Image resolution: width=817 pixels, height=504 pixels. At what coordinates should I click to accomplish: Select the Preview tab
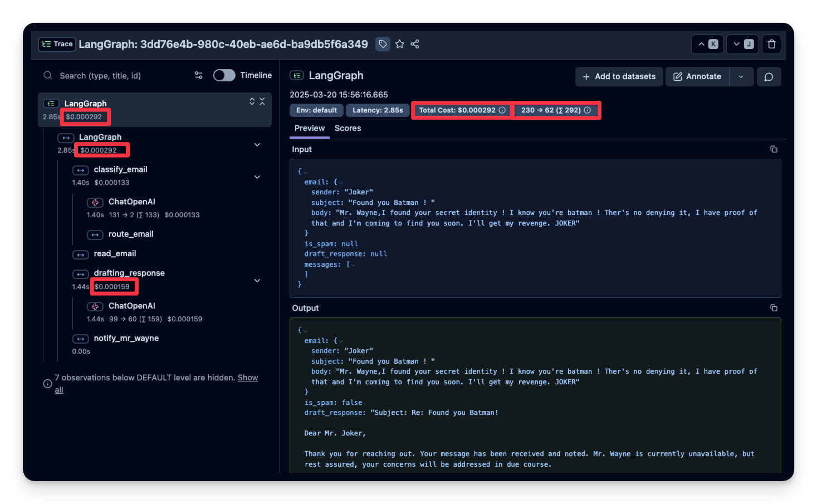309,128
